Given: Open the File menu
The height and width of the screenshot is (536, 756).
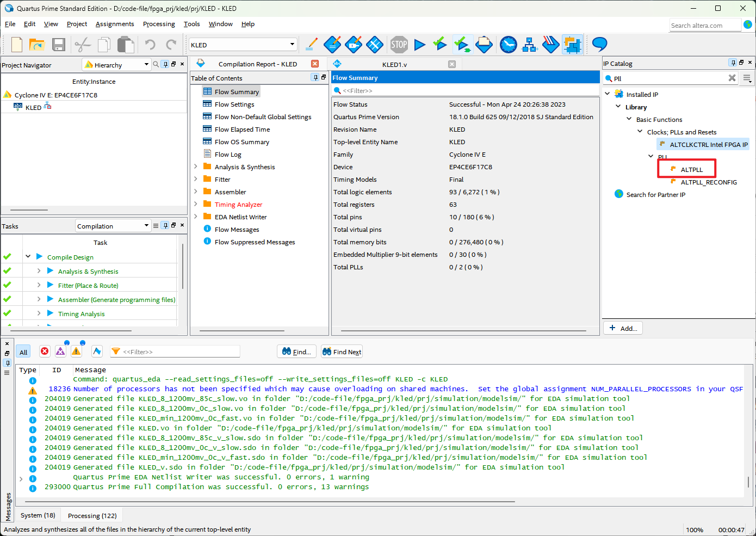Looking at the screenshot, I should (x=10, y=24).
